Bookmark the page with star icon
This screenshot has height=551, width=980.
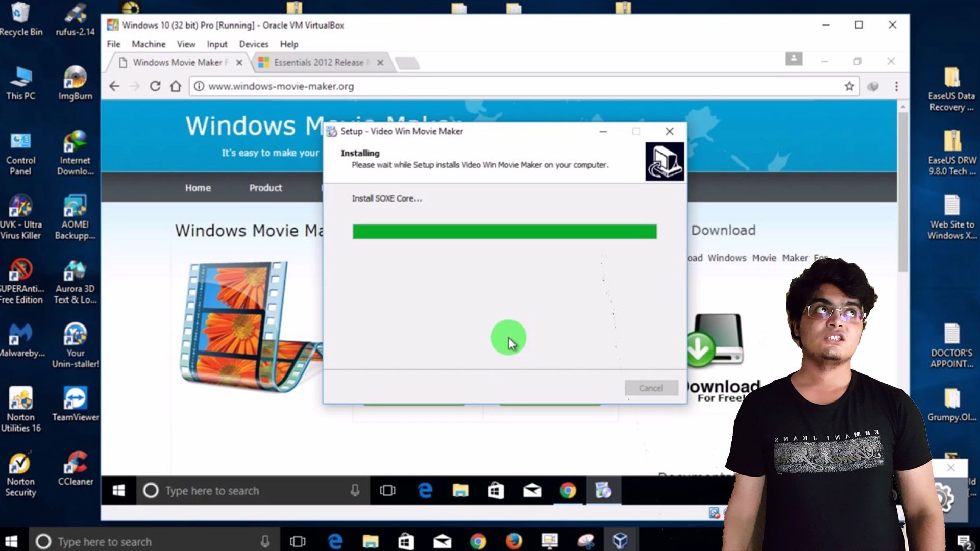point(849,86)
